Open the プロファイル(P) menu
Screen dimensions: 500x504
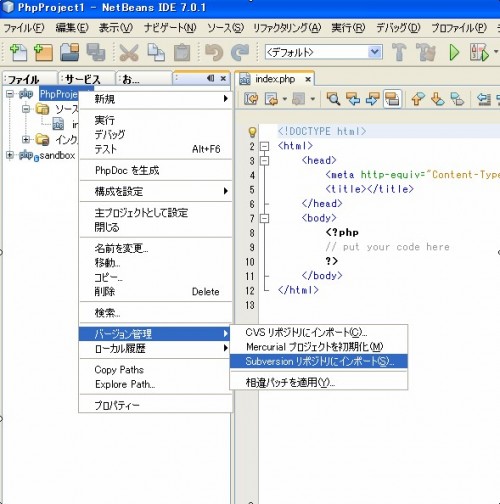point(459,28)
